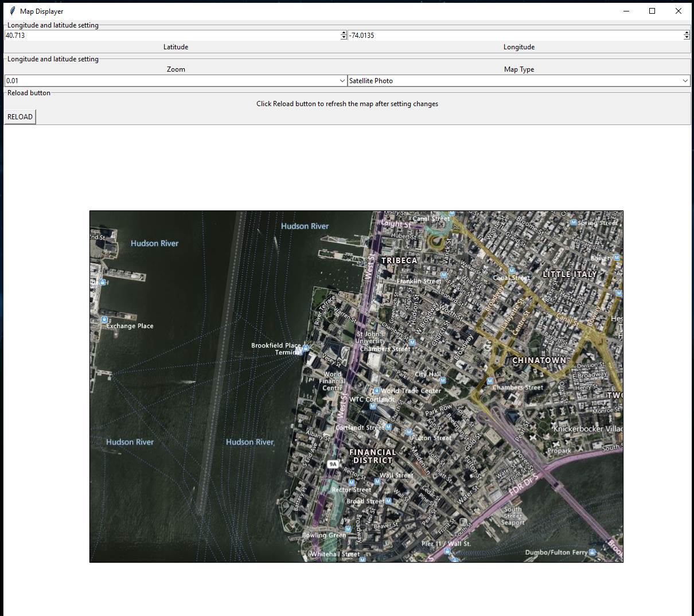Viewport: 694px width, 616px height.
Task: Click the Brookfield Place Terminal ferry icon
Action: [x=306, y=348]
